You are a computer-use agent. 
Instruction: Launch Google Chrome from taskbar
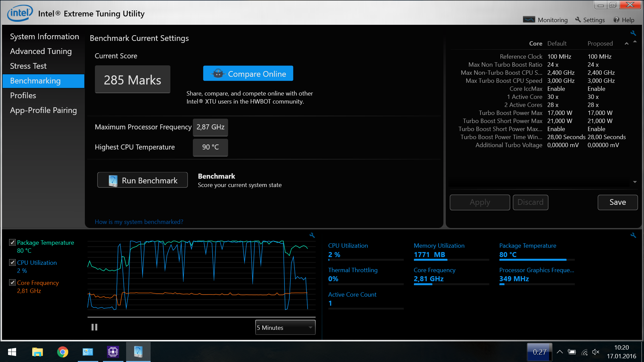62,352
